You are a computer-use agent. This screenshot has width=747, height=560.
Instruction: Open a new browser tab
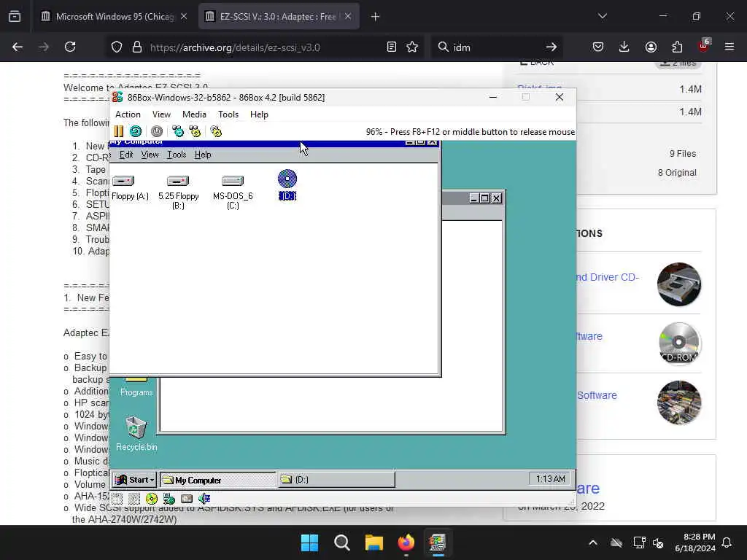(375, 17)
